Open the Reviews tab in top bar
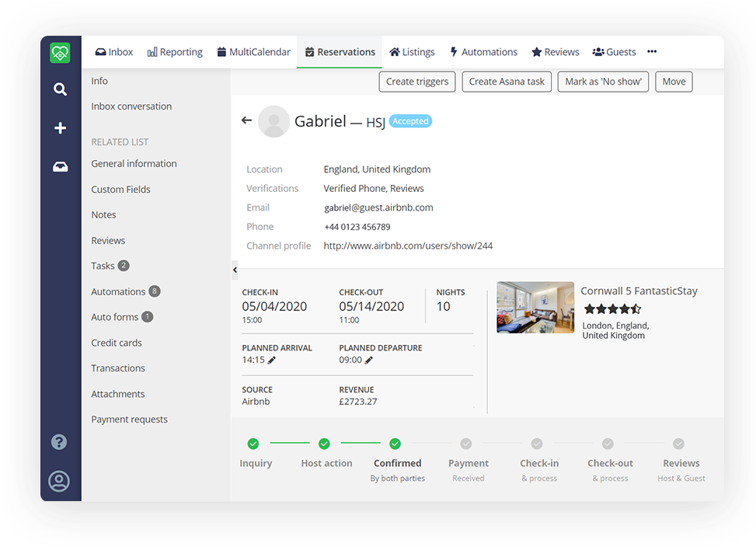Image resolution: width=756 pixels, height=547 pixels. click(x=556, y=52)
